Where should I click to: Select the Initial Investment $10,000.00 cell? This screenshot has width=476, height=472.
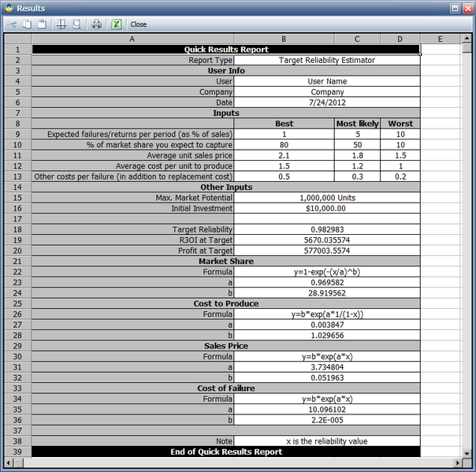pyautogui.click(x=326, y=209)
